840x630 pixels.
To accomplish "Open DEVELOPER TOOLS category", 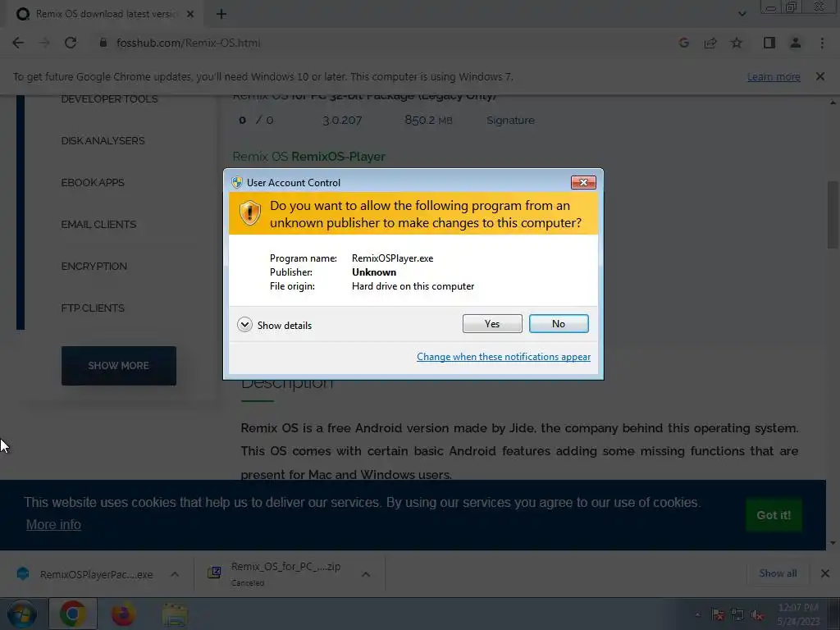I will click(x=109, y=99).
